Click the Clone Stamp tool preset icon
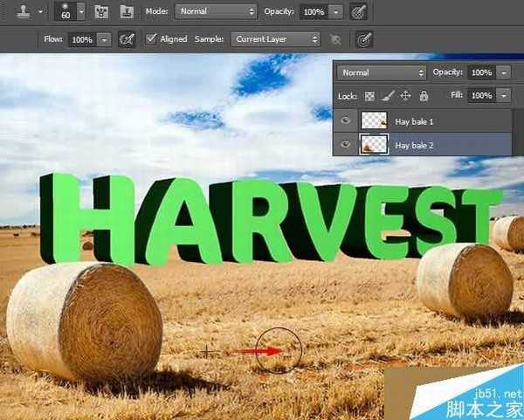 tap(16, 12)
